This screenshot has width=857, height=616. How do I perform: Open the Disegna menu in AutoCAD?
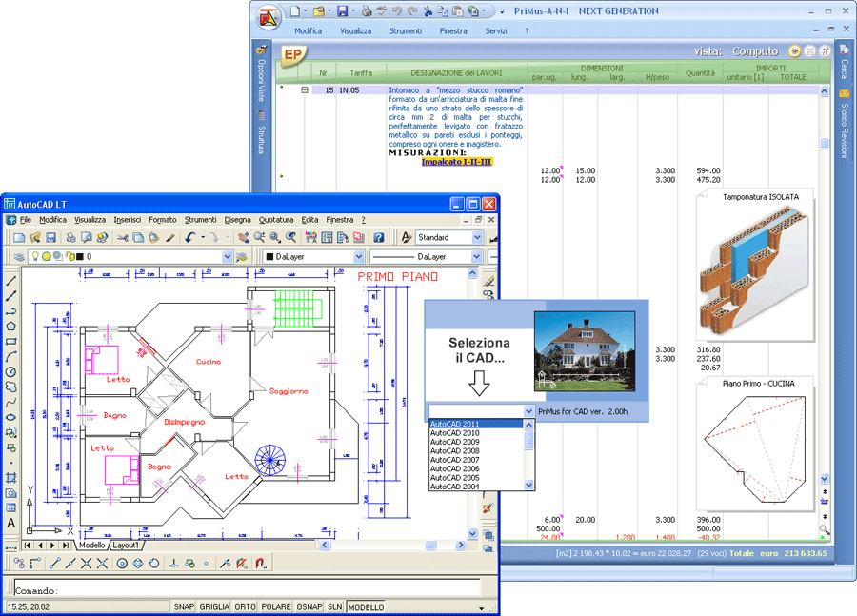(x=237, y=220)
